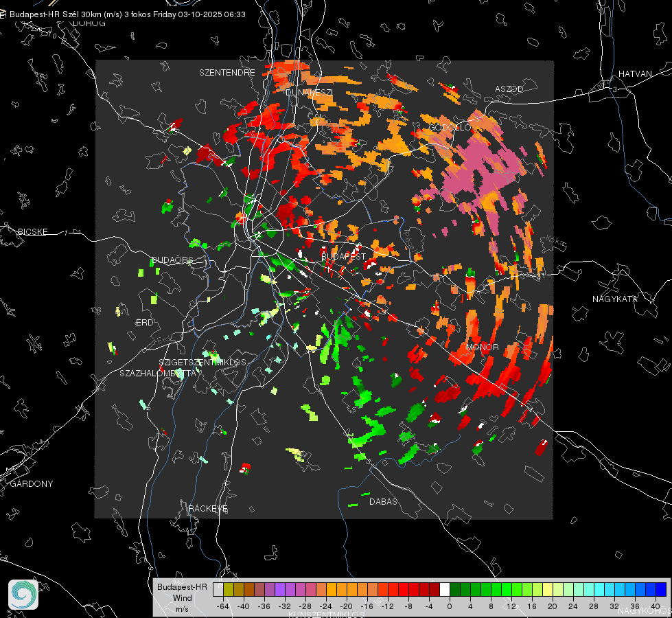Image resolution: width=672 pixels, height=618 pixels.
Task: Click the GÖDÖLLŐ town label
Action: coord(450,127)
